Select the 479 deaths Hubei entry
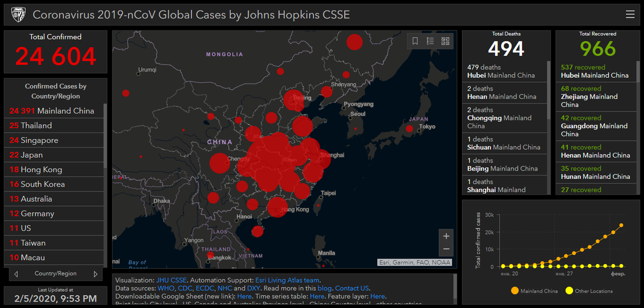This screenshot has height=308, width=644. [504, 71]
